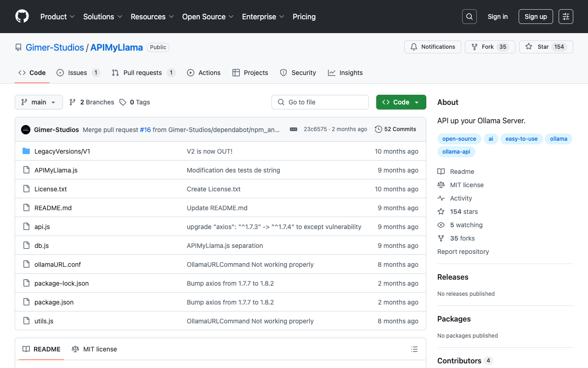Switch to the Pull requests tab
Image resolution: width=588 pixels, height=368 pixels.
click(x=143, y=73)
